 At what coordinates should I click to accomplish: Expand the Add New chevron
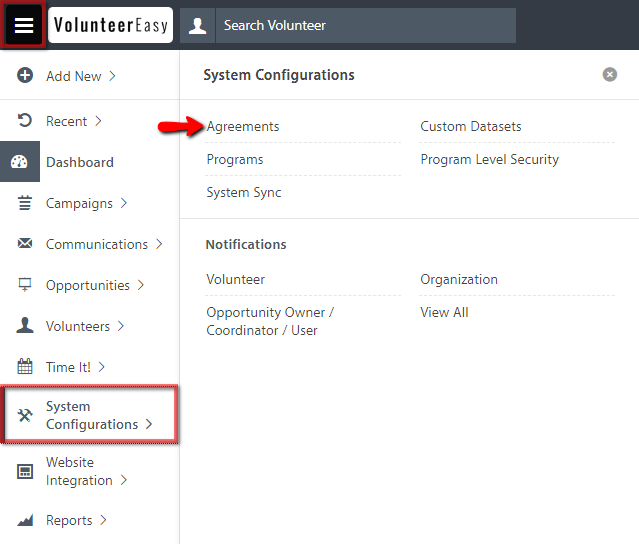[x=112, y=76]
